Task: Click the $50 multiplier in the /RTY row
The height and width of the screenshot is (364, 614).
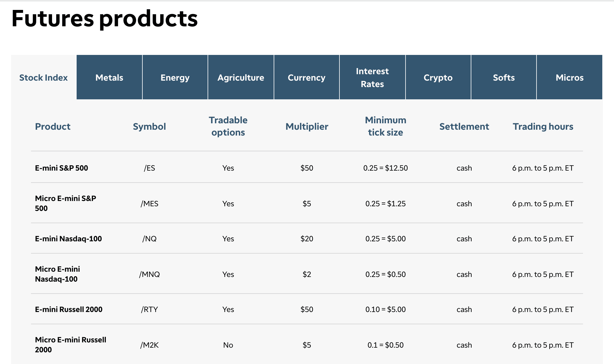Action: pyautogui.click(x=307, y=309)
